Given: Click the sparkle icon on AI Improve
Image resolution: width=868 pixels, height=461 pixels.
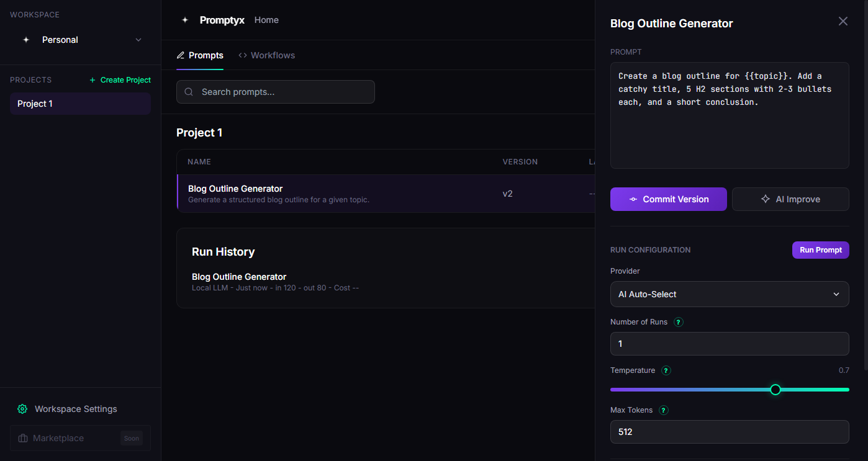Looking at the screenshot, I should (764, 199).
